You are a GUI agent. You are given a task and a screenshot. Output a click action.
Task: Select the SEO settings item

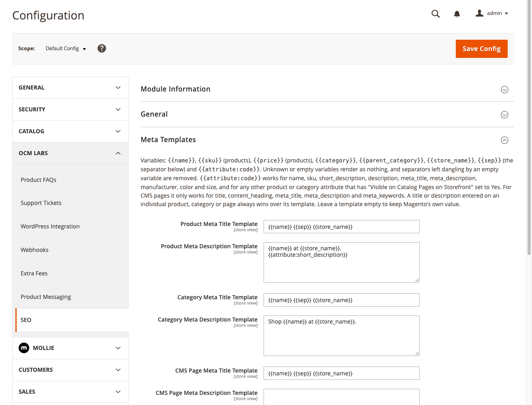pyautogui.click(x=72, y=320)
